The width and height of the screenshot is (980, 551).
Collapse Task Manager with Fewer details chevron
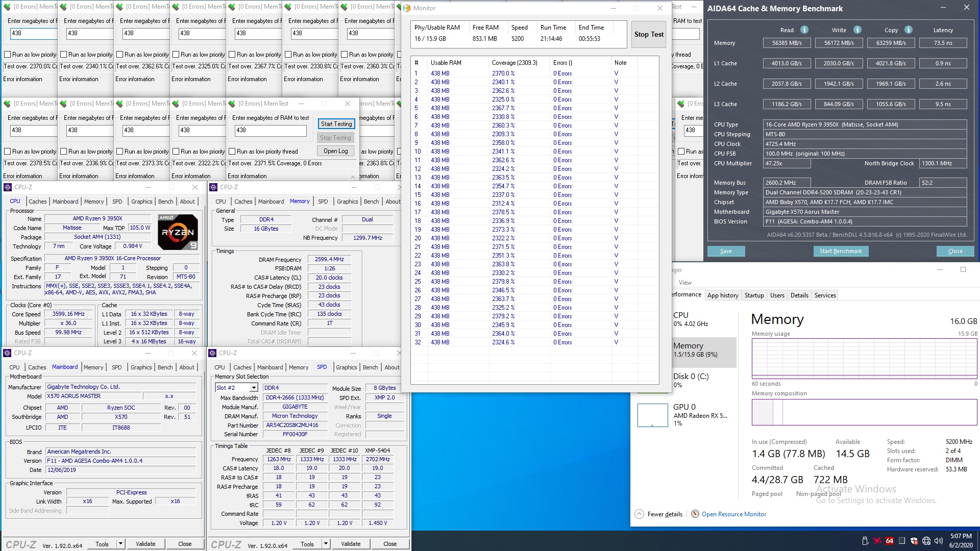[639, 514]
